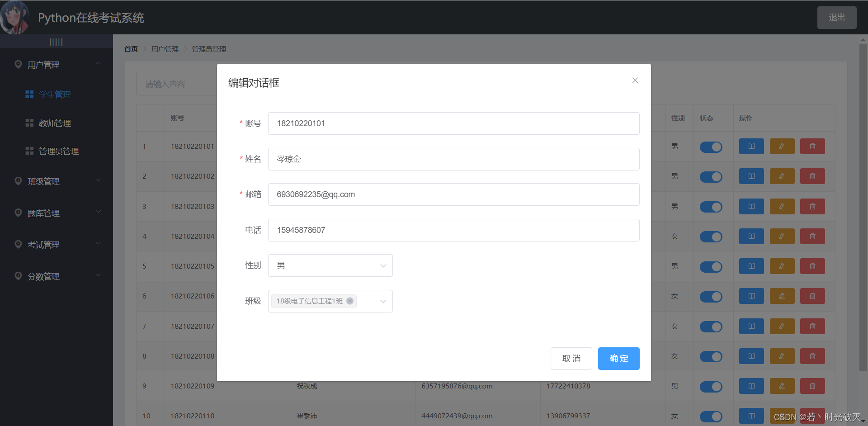The height and width of the screenshot is (426, 868).
Task: Remove the 18级电子信息工程1班 tag
Action: 350,301
